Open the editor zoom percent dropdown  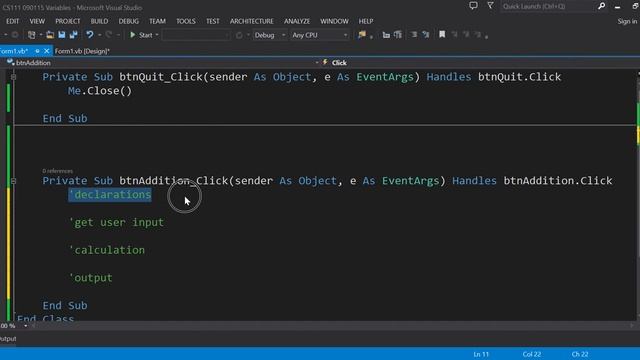(26, 326)
